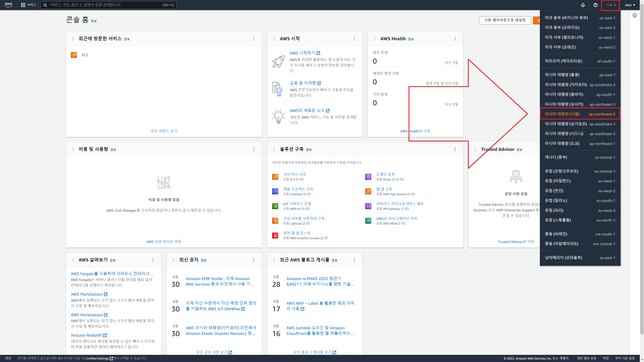Open options menu of AWS Health widget

pos(455,39)
